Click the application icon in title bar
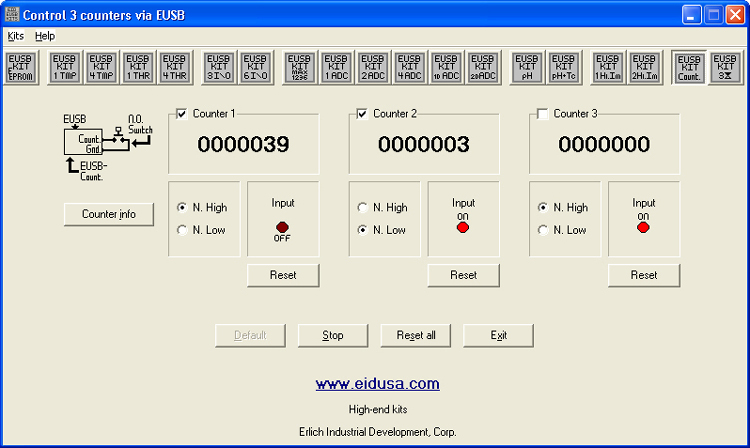The width and height of the screenshot is (750, 448). [12, 15]
